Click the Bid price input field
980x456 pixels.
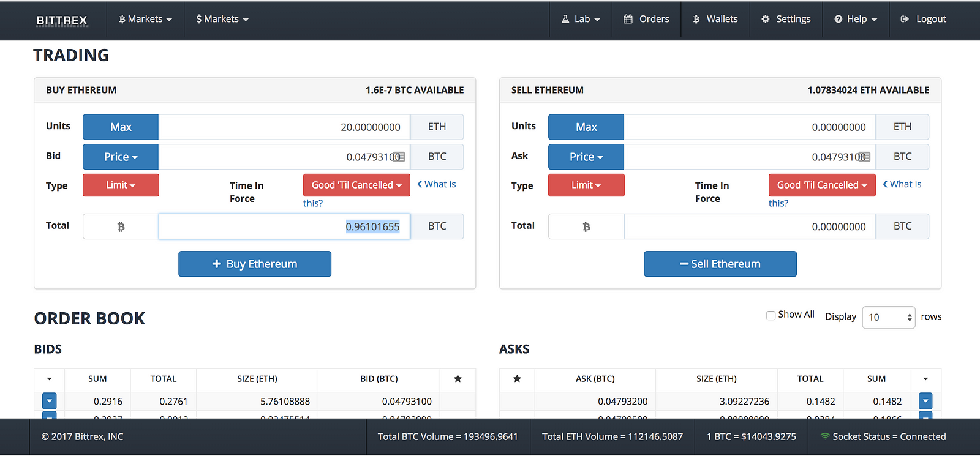[284, 157]
